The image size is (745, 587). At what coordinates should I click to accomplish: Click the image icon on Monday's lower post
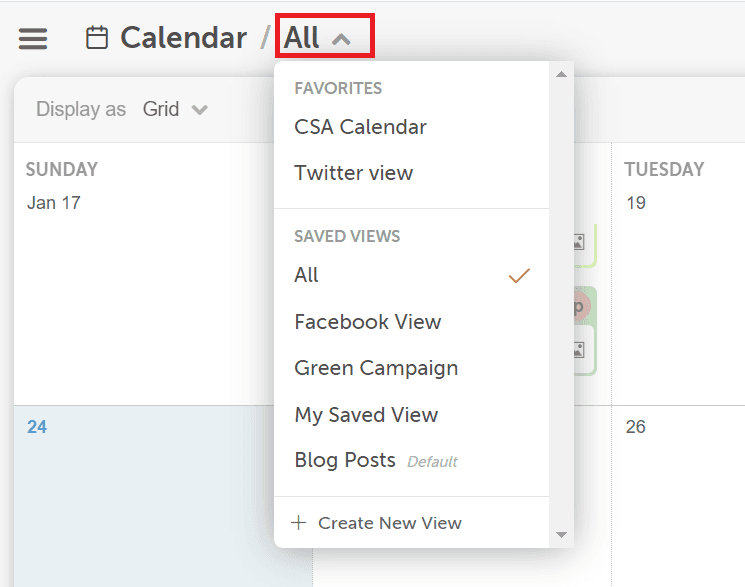pyautogui.click(x=579, y=350)
